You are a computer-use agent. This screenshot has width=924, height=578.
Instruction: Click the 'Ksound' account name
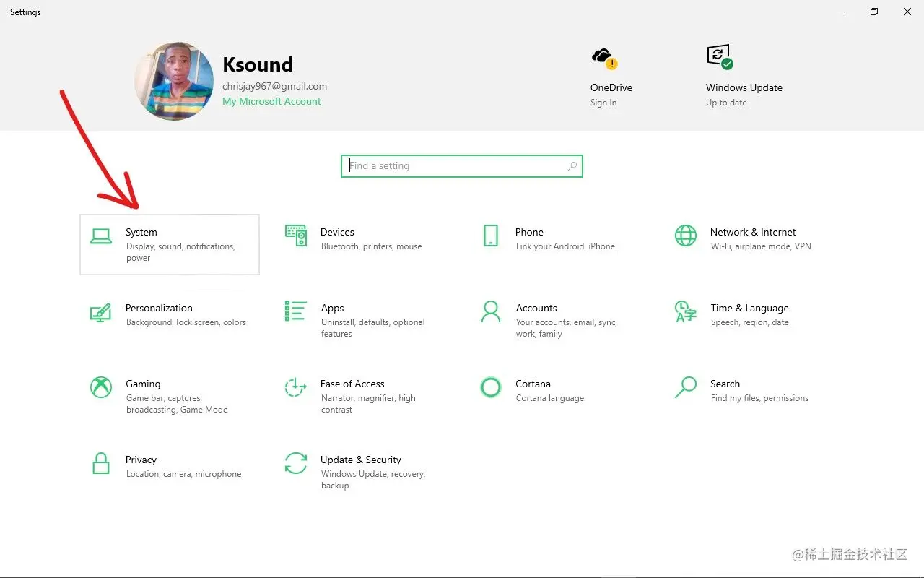coord(258,64)
